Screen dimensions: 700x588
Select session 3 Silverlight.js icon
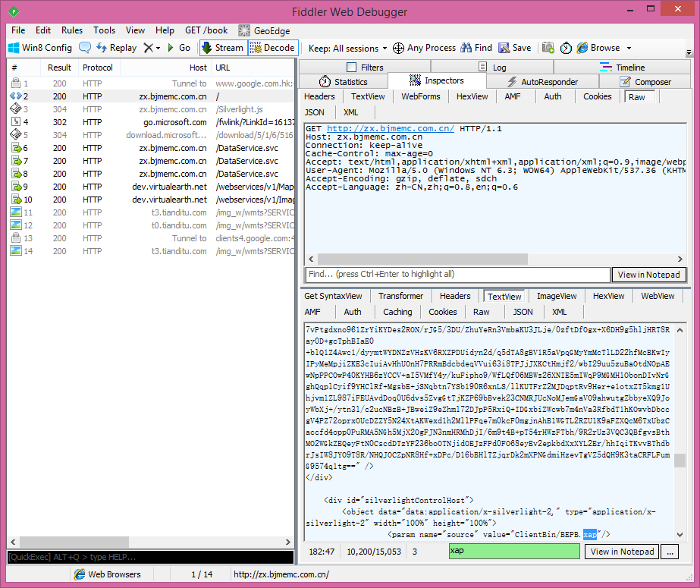click(16, 109)
